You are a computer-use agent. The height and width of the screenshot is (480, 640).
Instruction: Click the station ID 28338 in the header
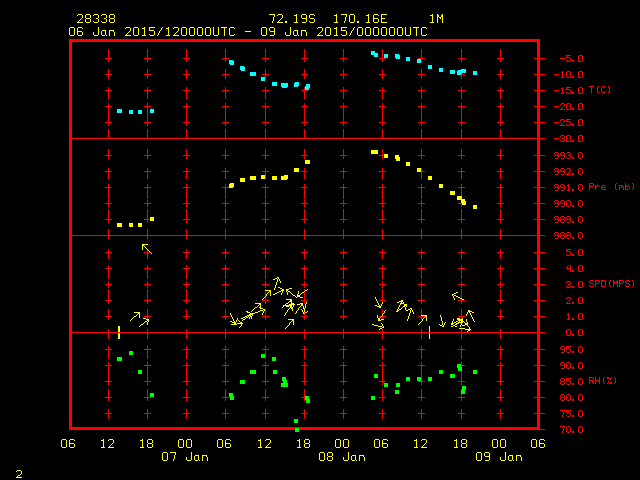tap(96, 19)
